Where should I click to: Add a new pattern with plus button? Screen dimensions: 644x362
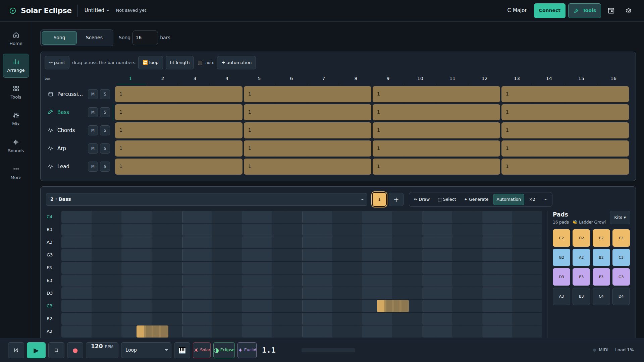point(396,199)
